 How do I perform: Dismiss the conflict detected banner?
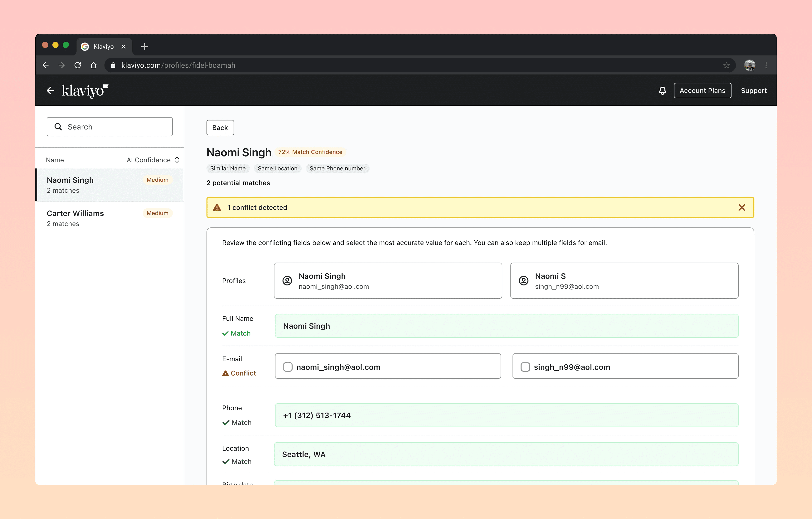point(741,208)
